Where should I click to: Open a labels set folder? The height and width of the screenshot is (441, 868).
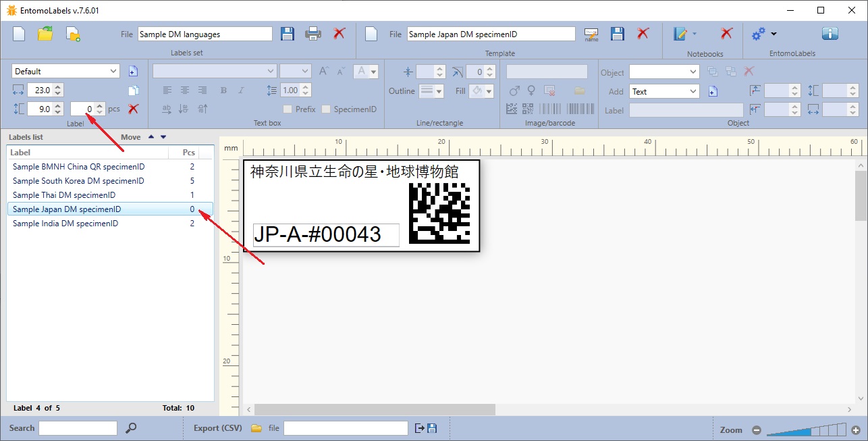[45, 34]
